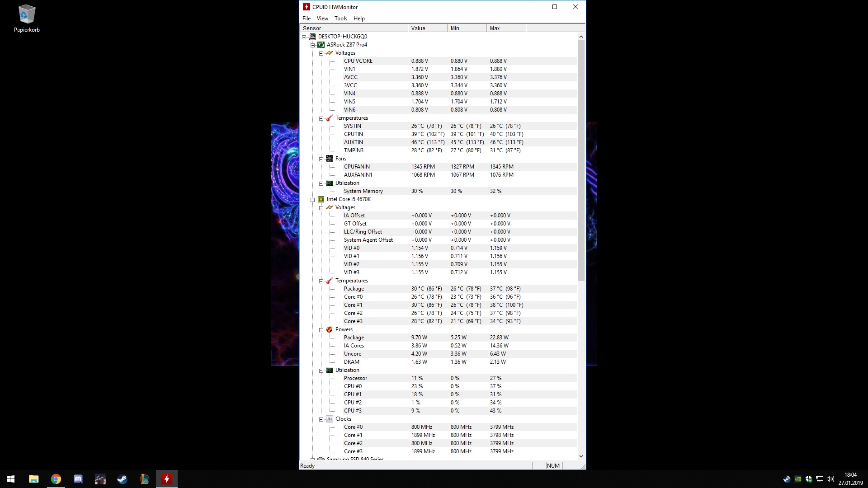Click the scrollbar up arrow

point(581,37)
